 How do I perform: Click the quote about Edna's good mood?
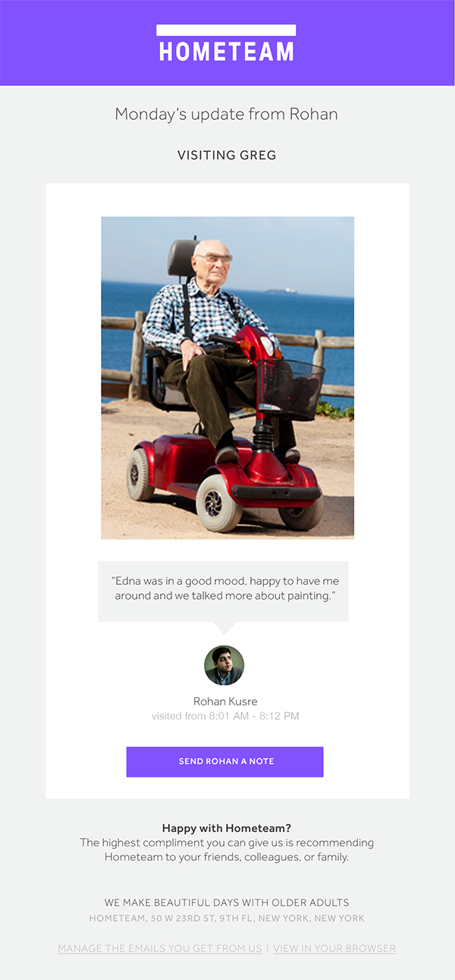pyautogui.click(x=225, y=589)
